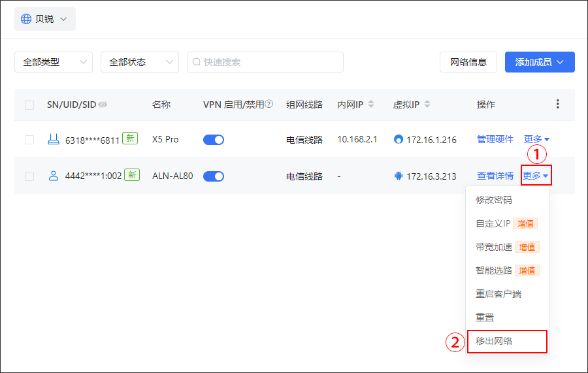Click the 管理硬件 link for X5 Pro
Viewport: 588px width, 373px height.
495,139
